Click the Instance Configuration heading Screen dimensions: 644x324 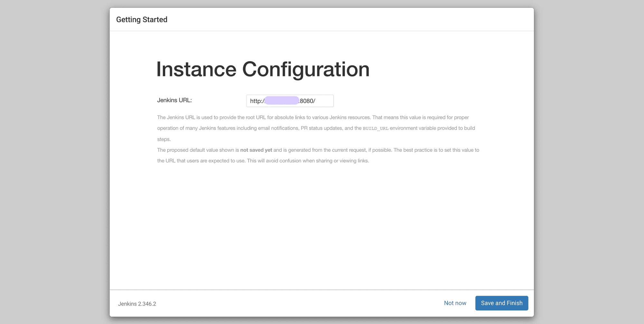[263, 69]
